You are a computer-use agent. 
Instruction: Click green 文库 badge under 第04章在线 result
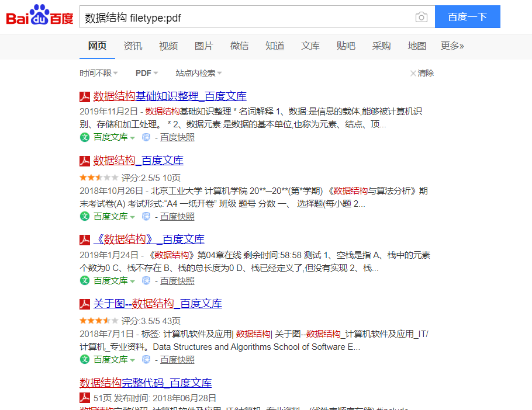click(85, 280)
